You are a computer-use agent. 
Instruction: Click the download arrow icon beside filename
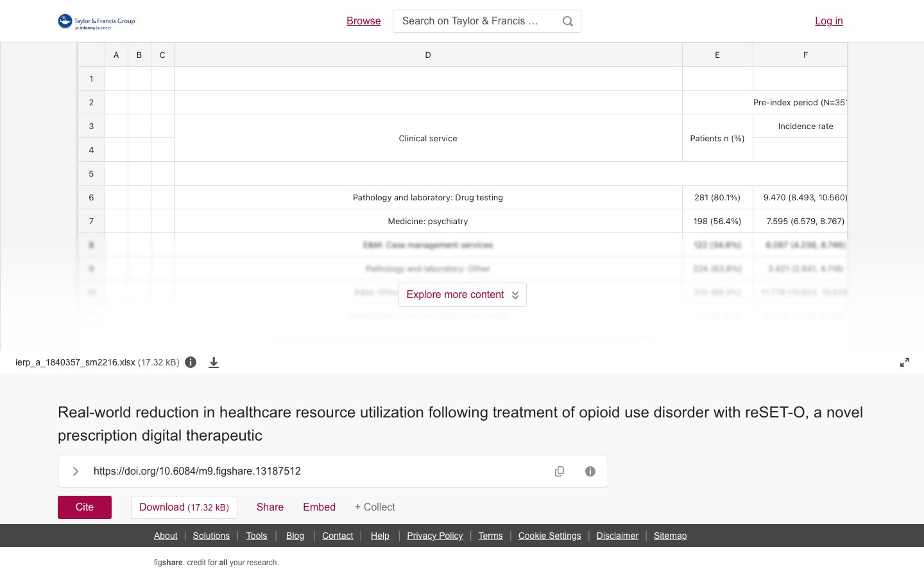(x=214, y=363)
